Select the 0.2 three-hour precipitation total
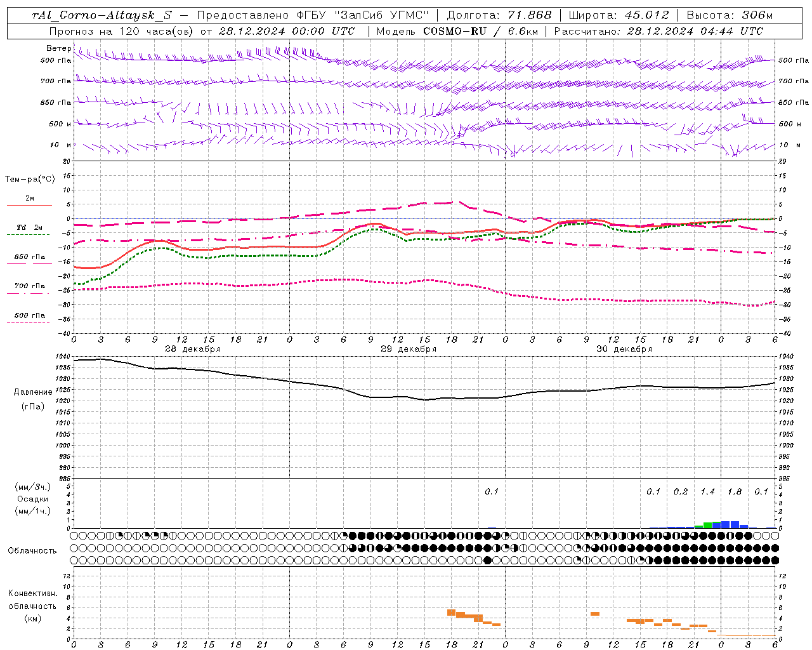Screen dimensions: 812x650 pos(681,492)
